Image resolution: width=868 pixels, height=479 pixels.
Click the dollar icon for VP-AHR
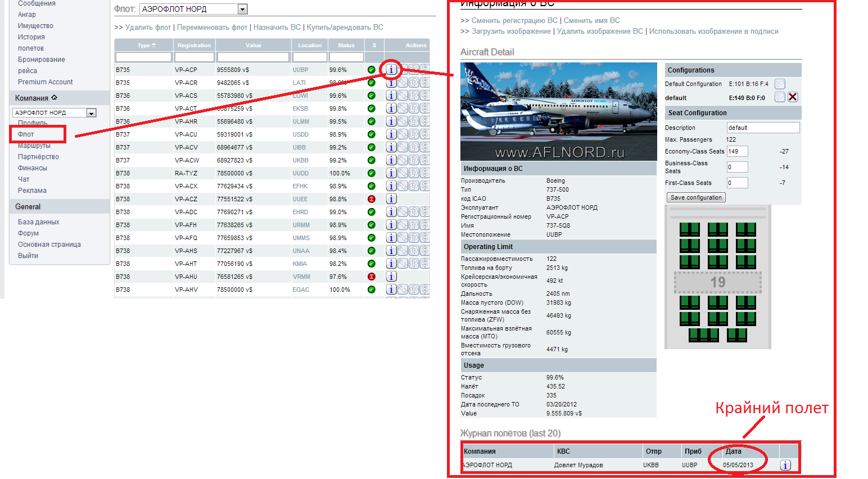(424, 121)
